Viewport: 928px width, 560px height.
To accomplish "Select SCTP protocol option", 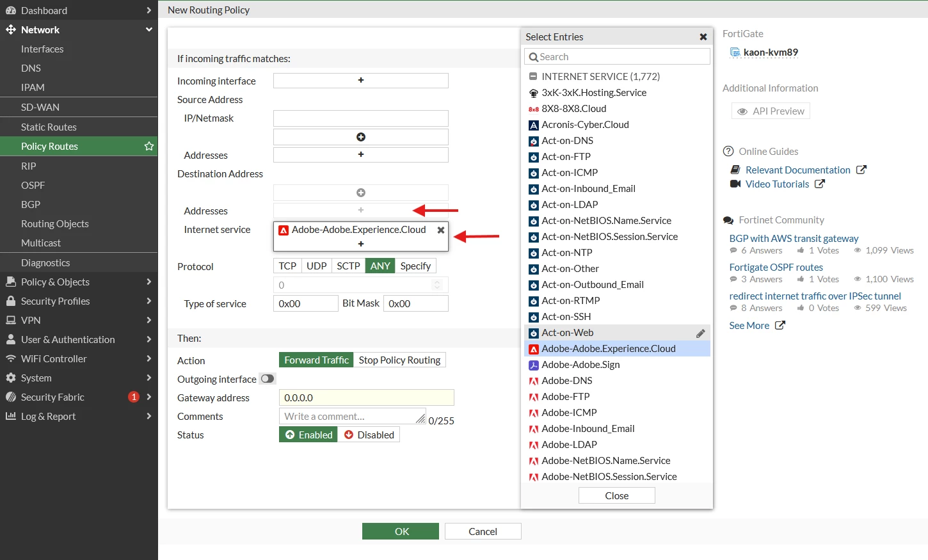I will tap(348, 266).
